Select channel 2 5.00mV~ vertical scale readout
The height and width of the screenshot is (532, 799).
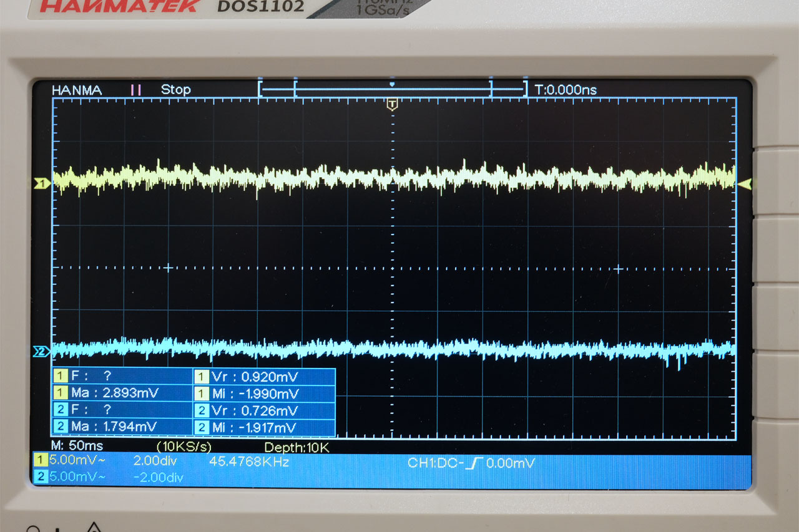pyautogui.click(x=77, y=478)
